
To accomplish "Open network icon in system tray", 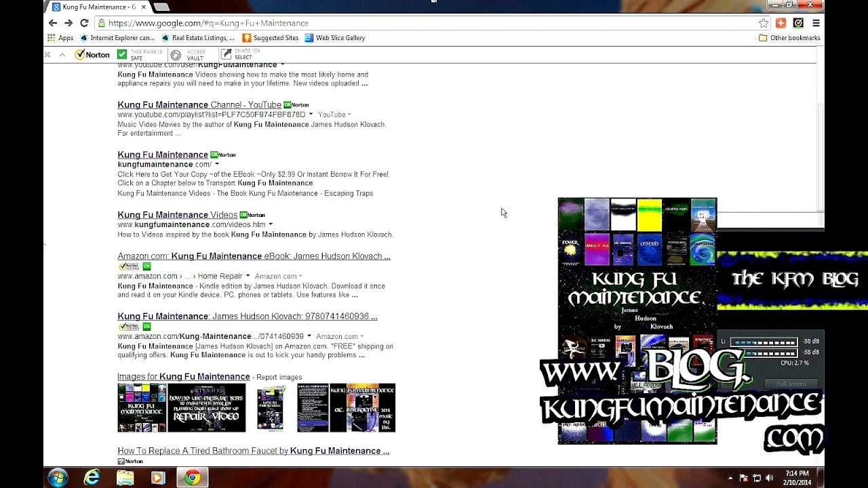I will 757,478.
